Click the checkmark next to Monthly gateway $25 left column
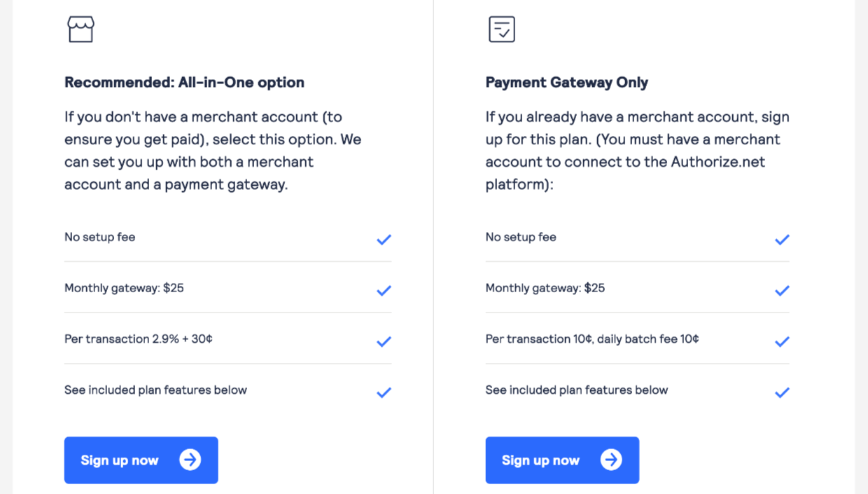The image size is (868, 494). [x=384, y=290]
